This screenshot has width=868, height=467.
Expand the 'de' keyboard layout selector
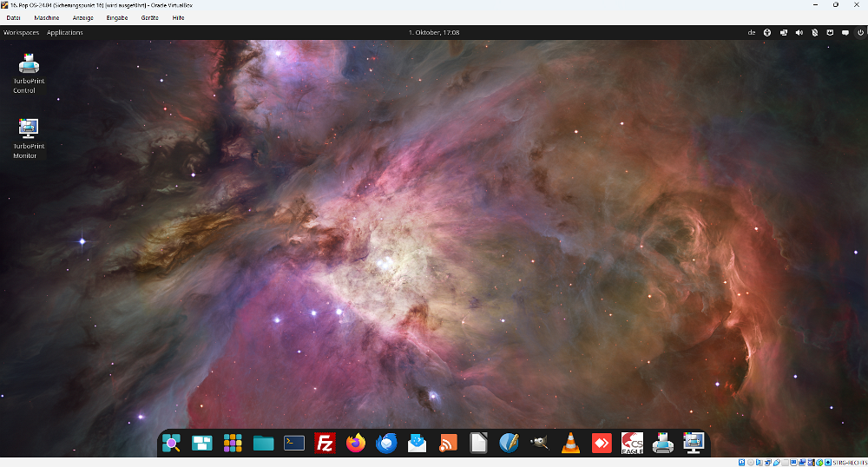coord(752,32)
